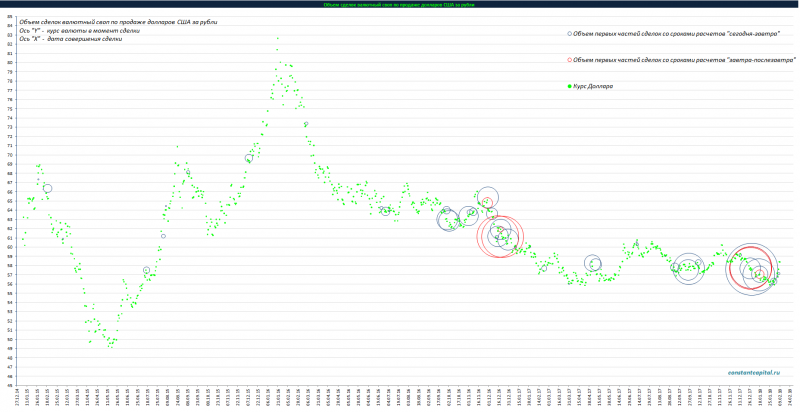Click the small blue circle near 66 at chart left

click(x=47, y=188)
